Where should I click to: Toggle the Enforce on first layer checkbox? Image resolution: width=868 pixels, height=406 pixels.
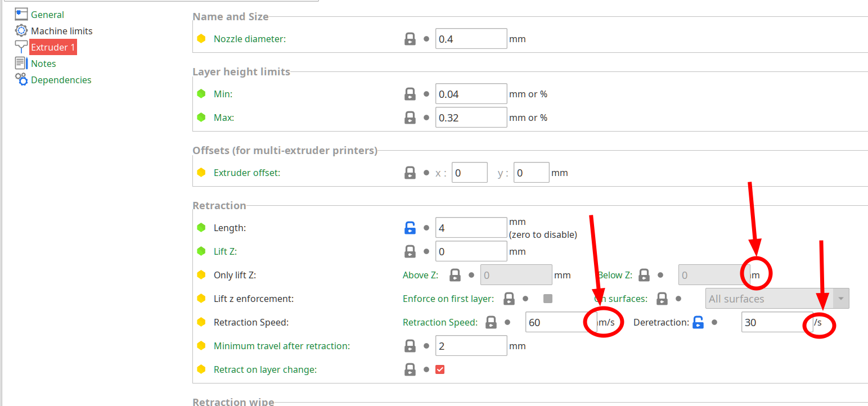548,299
